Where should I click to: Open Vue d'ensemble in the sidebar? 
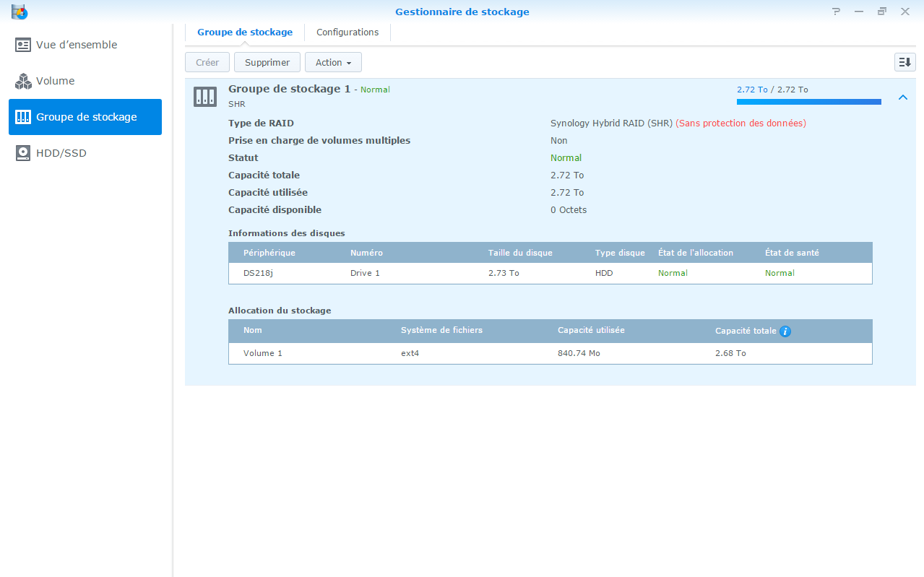click(x=77, y=45)
